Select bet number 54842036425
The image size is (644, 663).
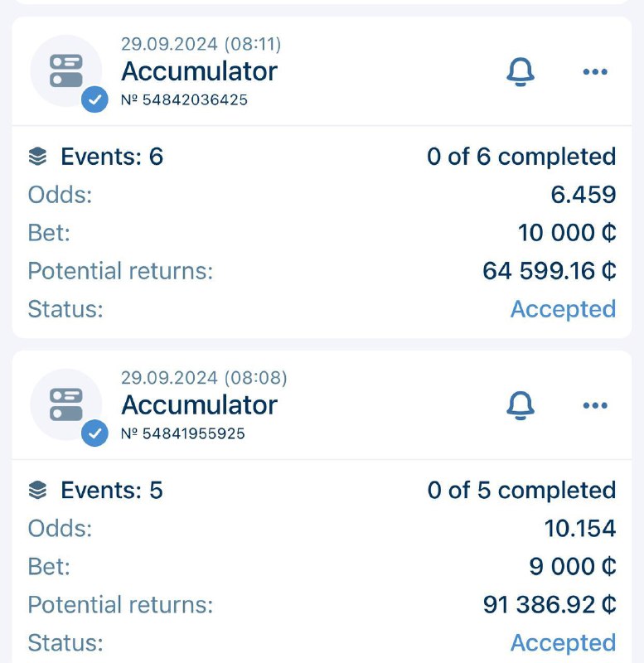[x=184, y=100]
